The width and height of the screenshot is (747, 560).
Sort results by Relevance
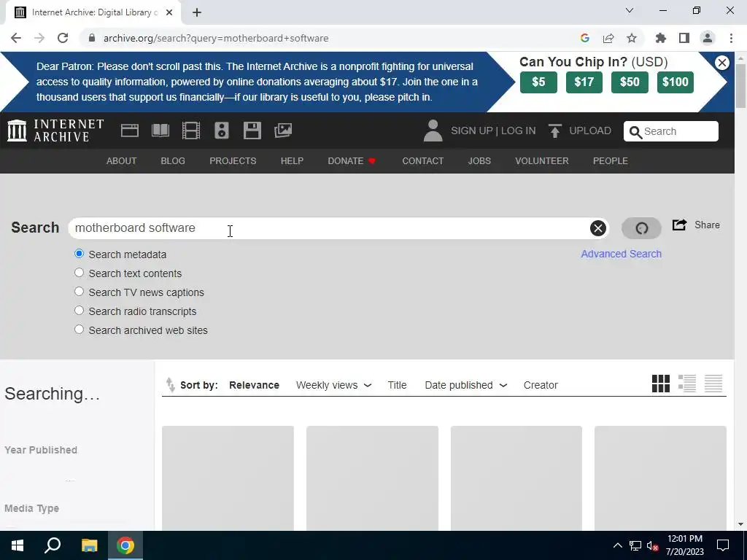(254, 385)
